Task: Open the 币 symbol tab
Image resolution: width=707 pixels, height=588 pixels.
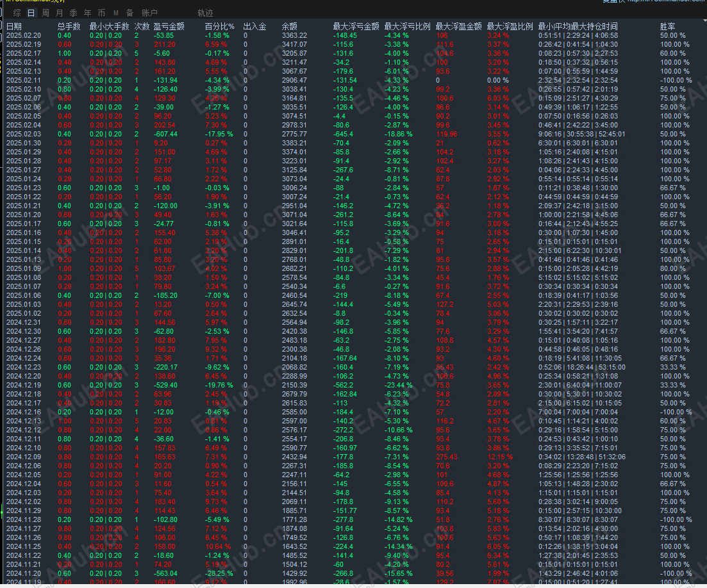Action: tap(101, 13)
